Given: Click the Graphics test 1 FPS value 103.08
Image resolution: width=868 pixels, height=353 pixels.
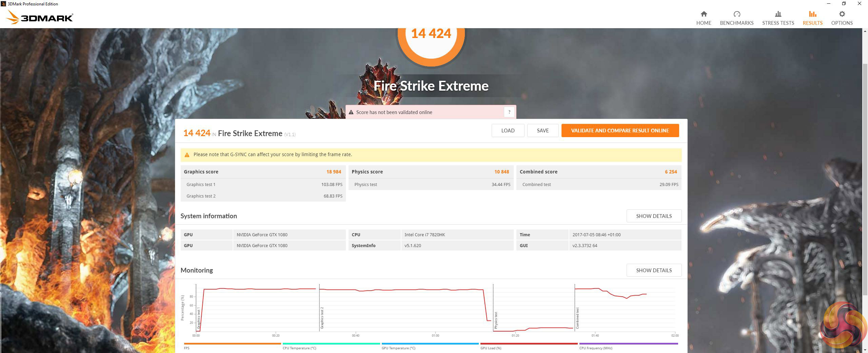Looking at the screenshot, I should (x=332, y=185).
